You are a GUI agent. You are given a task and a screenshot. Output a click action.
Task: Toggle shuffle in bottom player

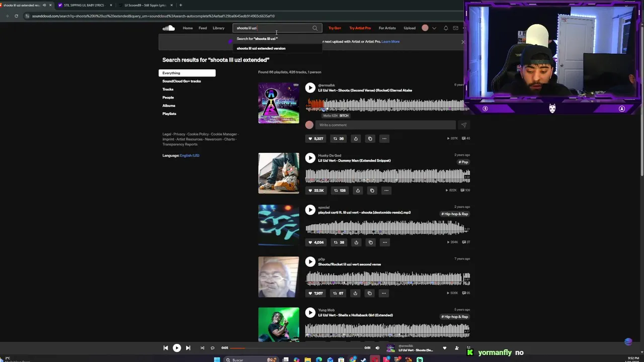pyautogui.click(x=202, y=348)
